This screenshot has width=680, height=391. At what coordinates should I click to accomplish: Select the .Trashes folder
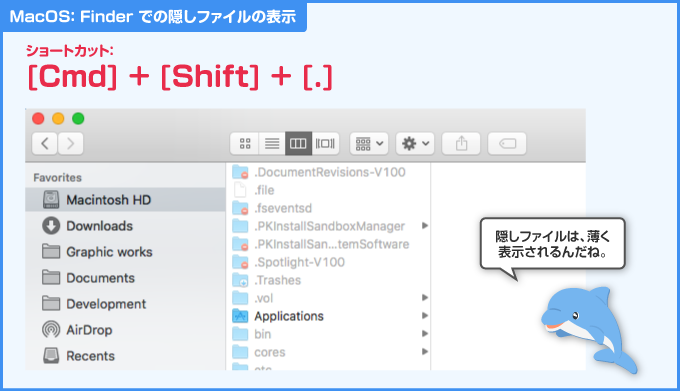tap(328, 280)
